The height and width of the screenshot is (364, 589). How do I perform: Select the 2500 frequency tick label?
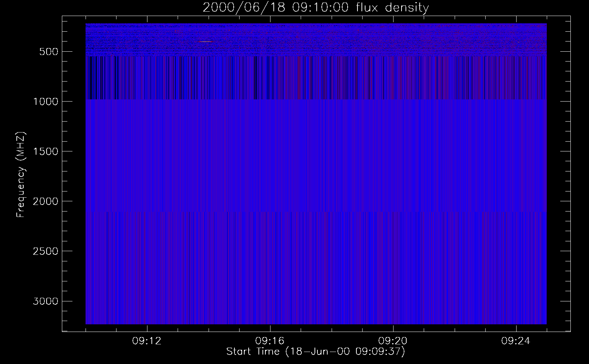46,251
